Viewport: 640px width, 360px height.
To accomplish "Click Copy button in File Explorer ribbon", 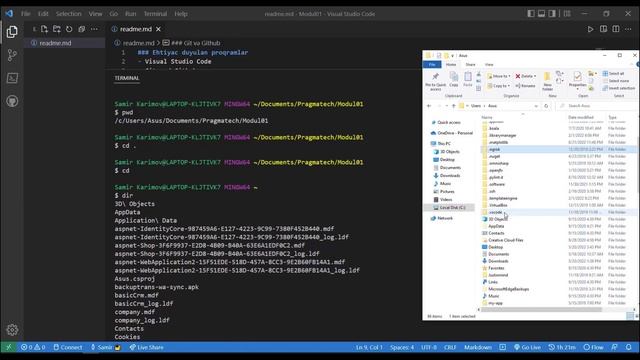I will [x=453, y=80].
